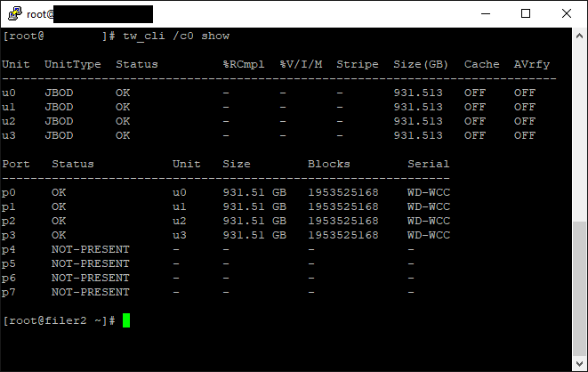588x372 pixels.
Task: Click 'p3' in the port table
Action: coord(9,236)
